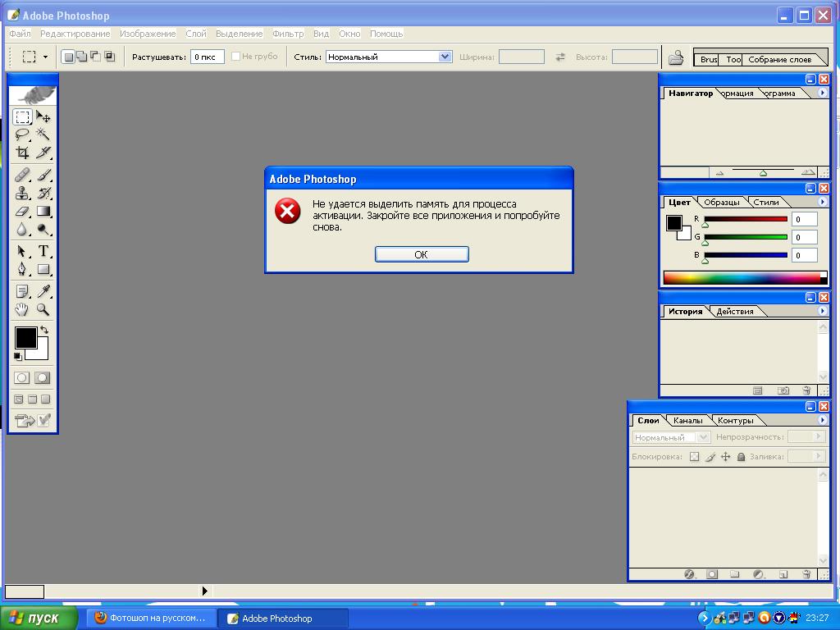Enable Standard editing mode in toolbox
Image resolution: width=840 pixels, height=630 pixels.
point(22,377)
